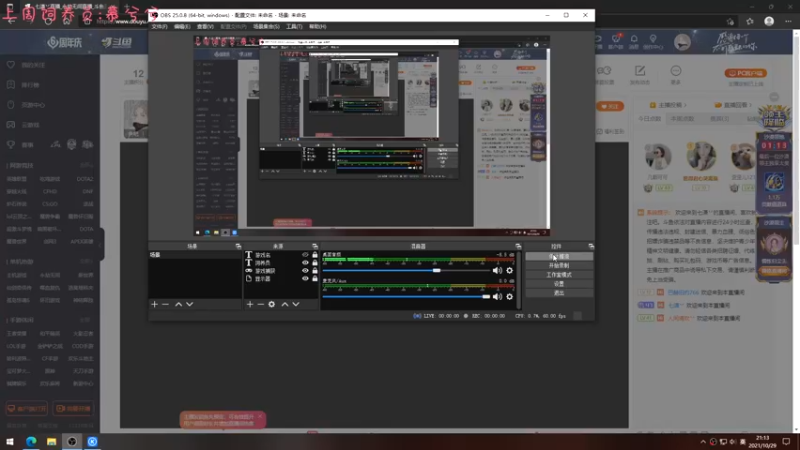Open the 文件(F) menu in OBS
This screenshot has width=800, height=450.
point(159,27)
